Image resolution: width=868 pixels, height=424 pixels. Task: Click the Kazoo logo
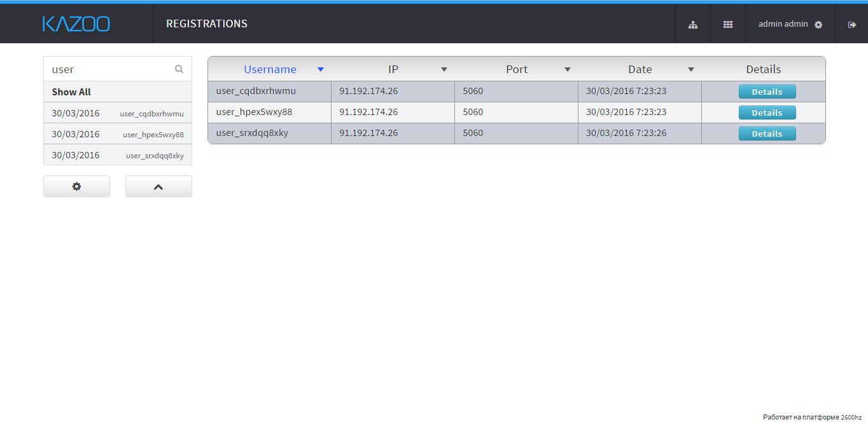click(x=76, y=24)
